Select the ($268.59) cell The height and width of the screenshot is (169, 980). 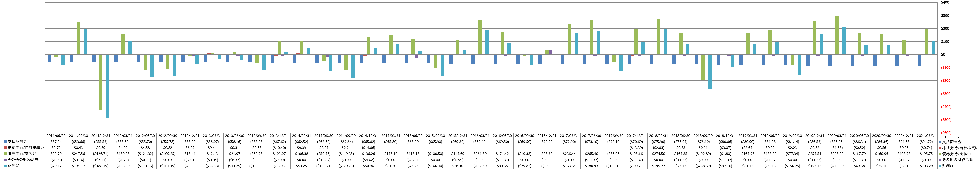703,166
